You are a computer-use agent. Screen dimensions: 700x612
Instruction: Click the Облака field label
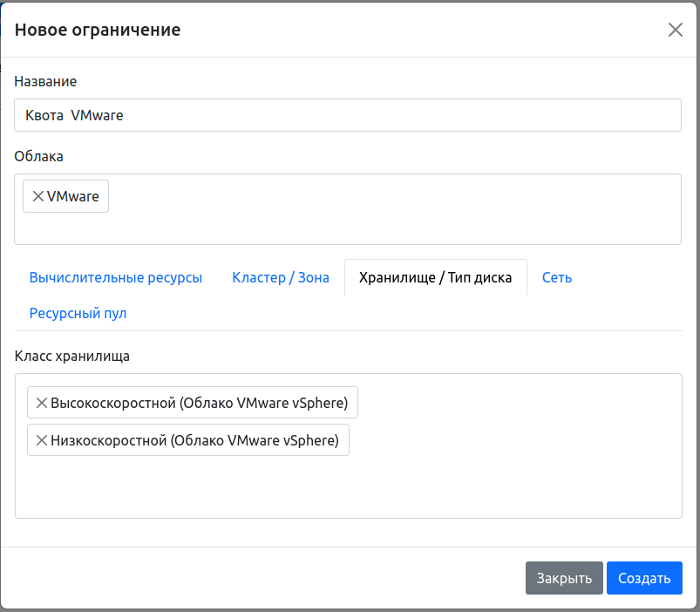[39, 156]
